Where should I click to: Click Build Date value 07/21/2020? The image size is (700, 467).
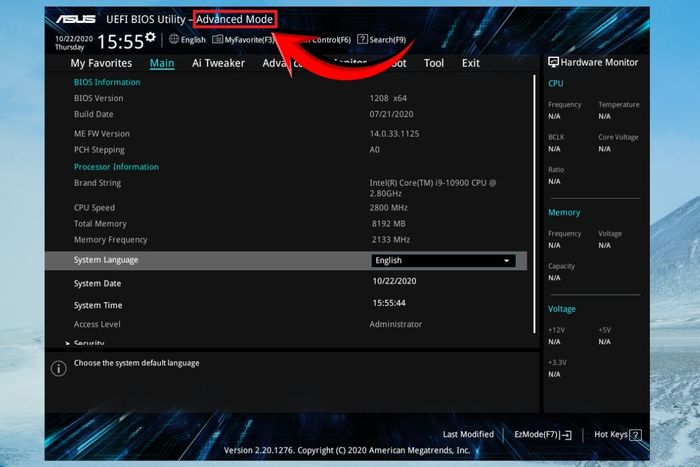[391, 114]
